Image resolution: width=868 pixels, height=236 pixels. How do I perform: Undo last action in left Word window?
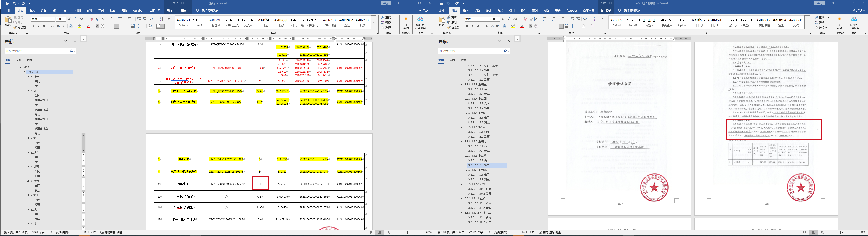click(14, 3)
